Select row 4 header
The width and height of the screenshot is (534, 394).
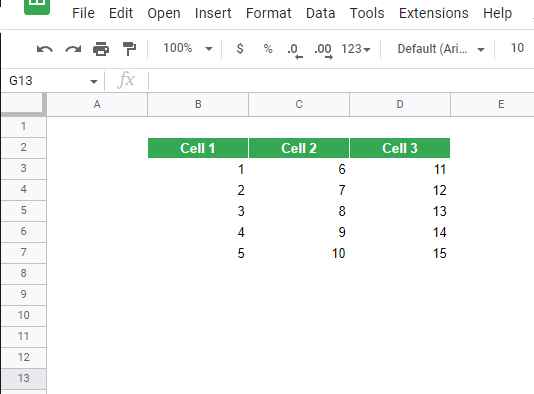pyautogui.click(x=23, y=190)
